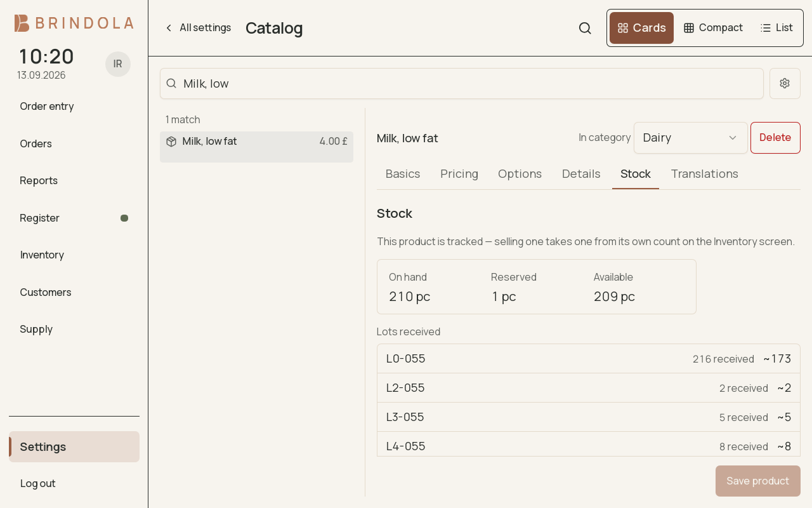Click the On hand value 210 pc
812x508 pixels.
pyautogui.click(x=410, y=297)
